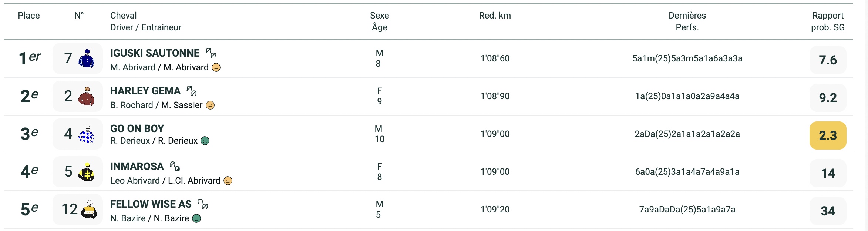Click the horseshoe icon beside Iguski Sautonne
Viewport: 868px width, 231px height.
tap(211, 53)
